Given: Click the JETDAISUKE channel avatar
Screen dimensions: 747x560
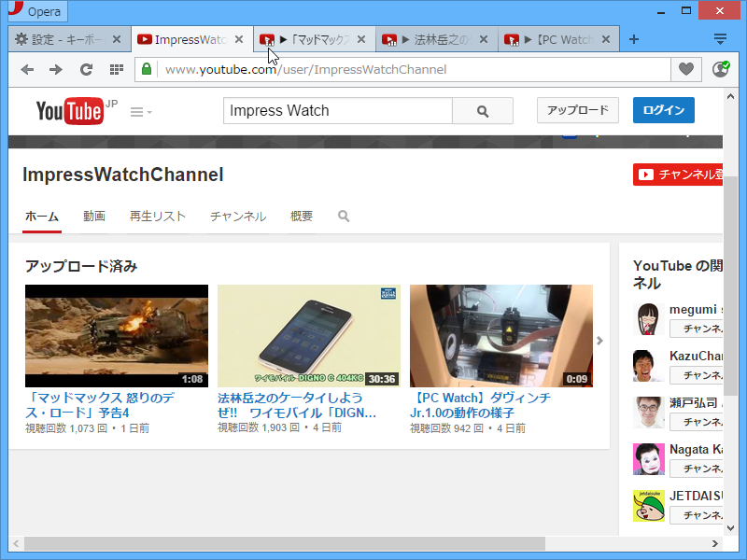Looking at the screenshot, I should click(648, 506).
